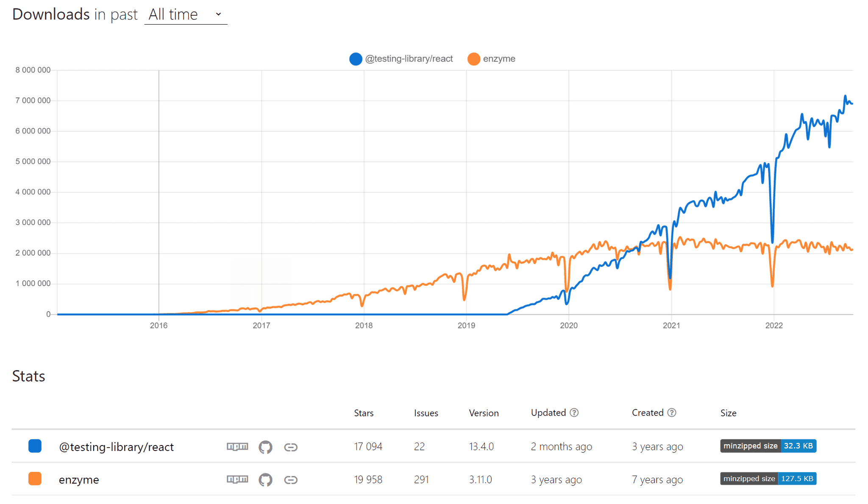Image resolution: width=868 pixels, height=504 pixels.
Task: Open the npm page for @testing-library/react
Action: [x=237, y=446]
